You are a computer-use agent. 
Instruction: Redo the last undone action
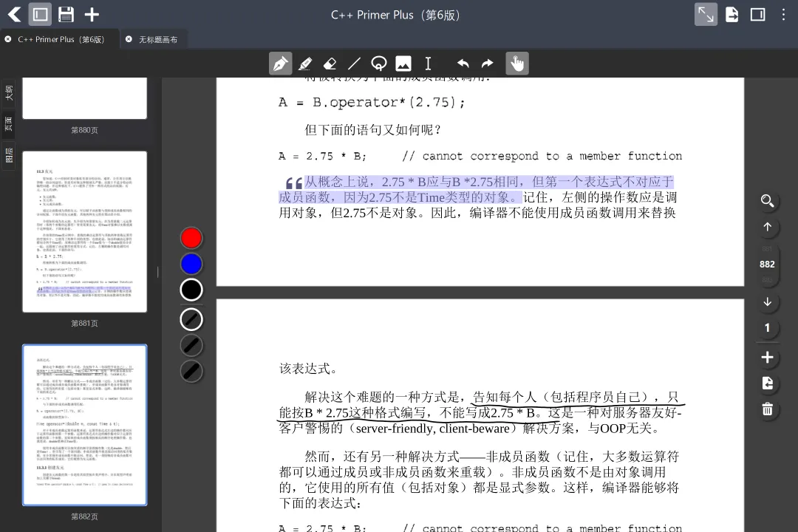pos(488,64)
